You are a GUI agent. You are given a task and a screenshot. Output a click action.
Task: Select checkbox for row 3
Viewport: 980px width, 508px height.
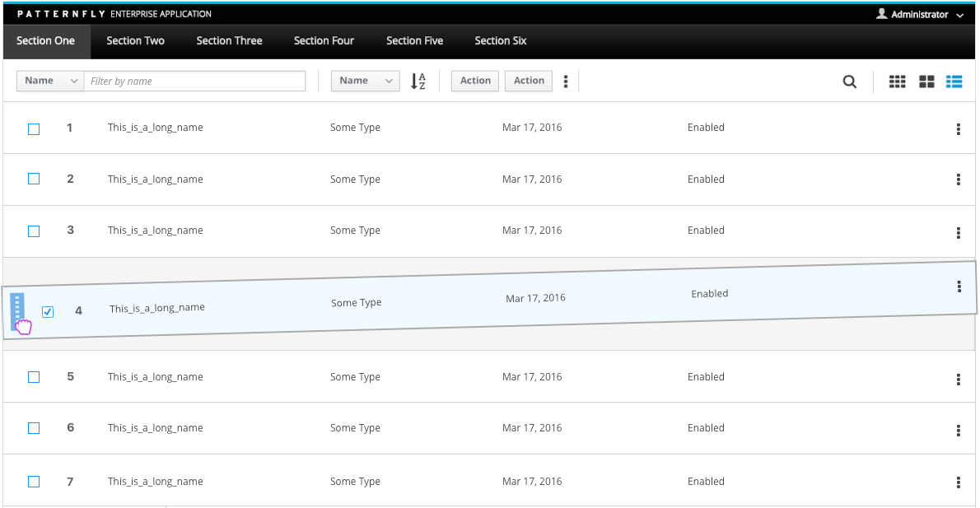click(34, 231)
